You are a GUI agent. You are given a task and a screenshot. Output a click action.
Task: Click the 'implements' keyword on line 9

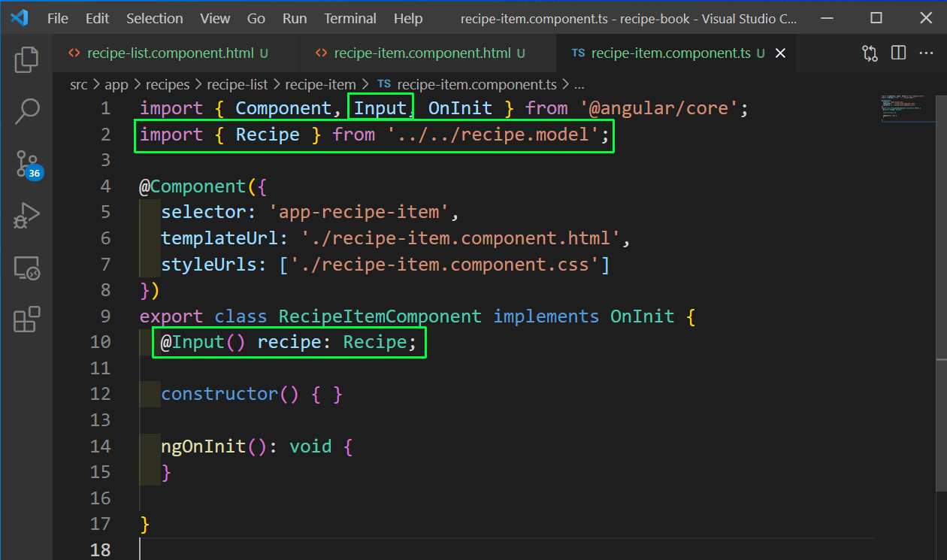pos(546,316)
